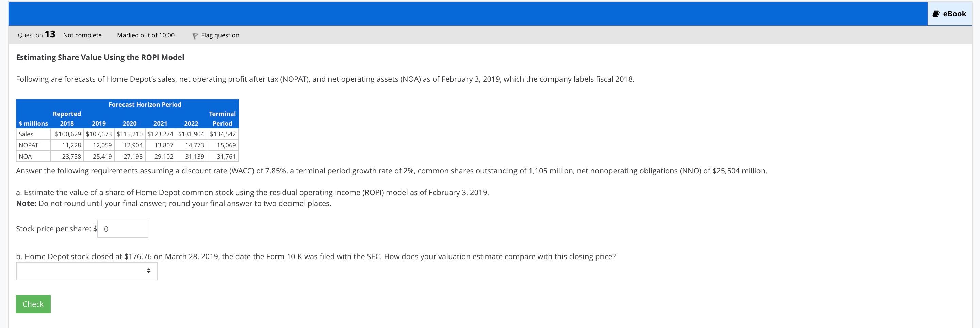Click 'Flag question' link text
This screenshot has width=980, height=328.
pyautogui.click(x=220, y=35)
